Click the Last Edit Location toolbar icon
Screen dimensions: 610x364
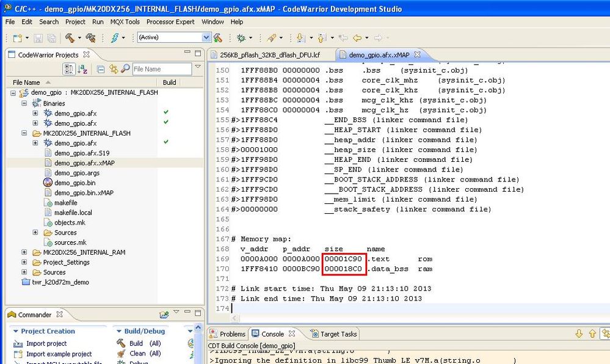pos(343,38)
